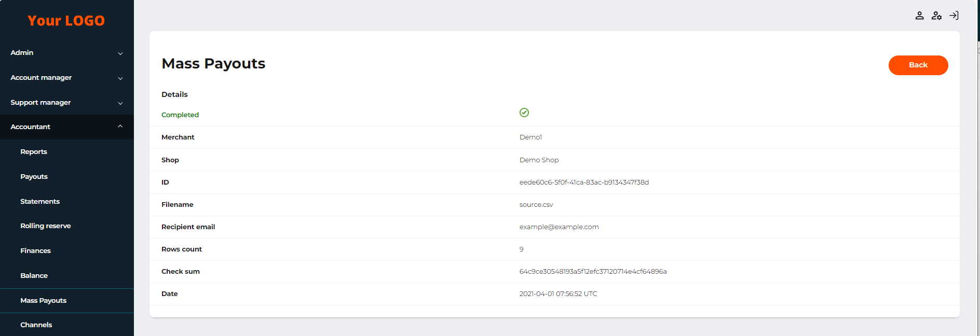Open the Reports menu item

point(34,152)
